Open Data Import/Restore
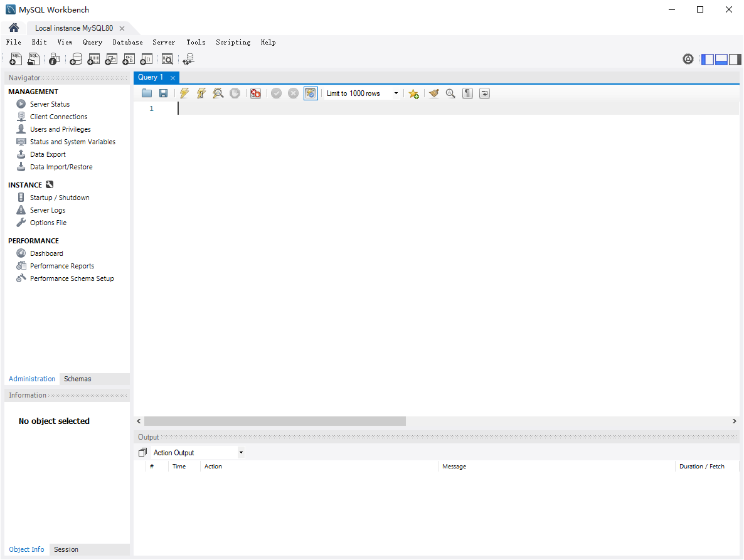This screenshot has width=744, height=560. click(61, 167)
